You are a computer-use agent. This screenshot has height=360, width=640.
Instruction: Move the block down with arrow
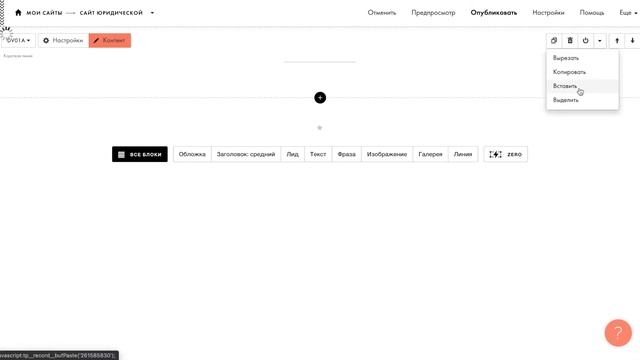[632, 40]
